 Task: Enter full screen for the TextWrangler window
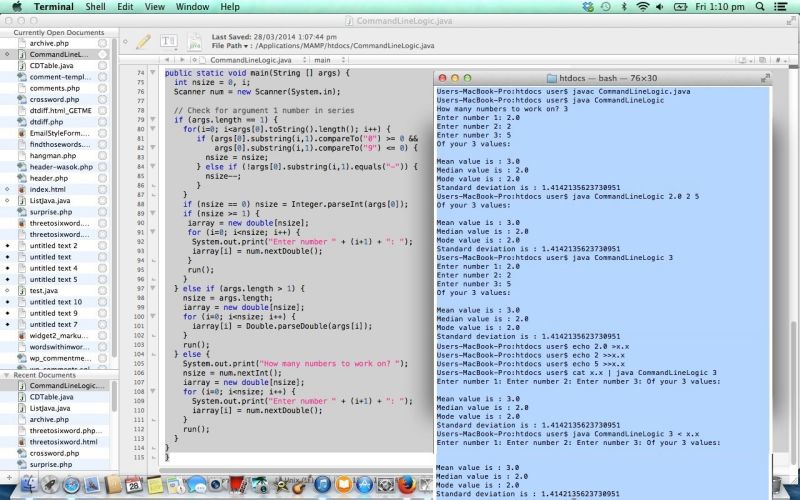coord(791,21)
